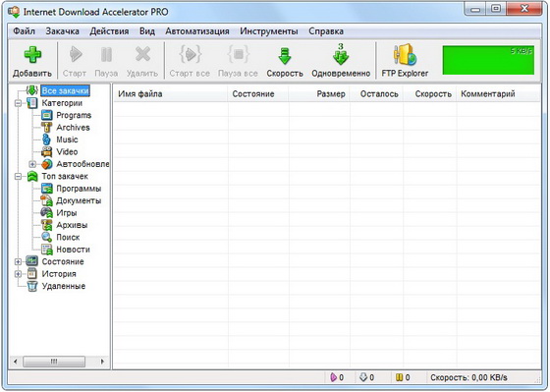The image size is (550, 392).
Task: Click the Новости icon
Action: [x=47, y=250]
